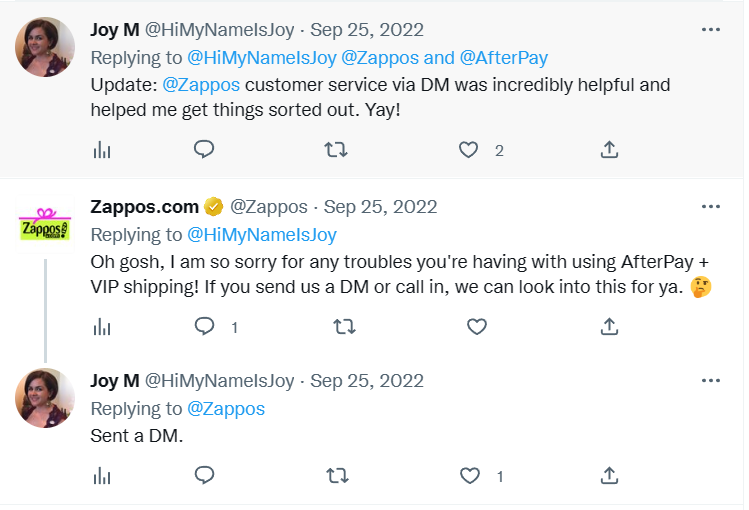Open replies on Zappos.com's tweet
This screenshot has width=749, height=510.
click(204, 327)
